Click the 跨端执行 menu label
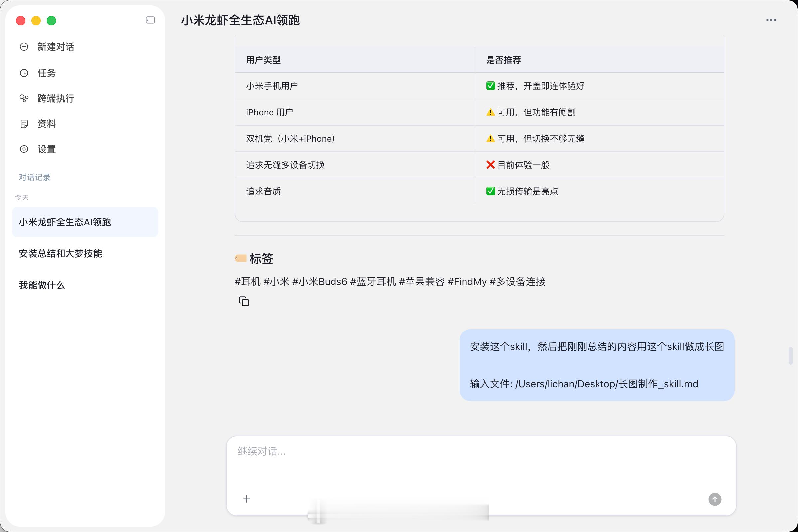The width and height of the screenshot is (798, 532). click(x=56, y=98)
